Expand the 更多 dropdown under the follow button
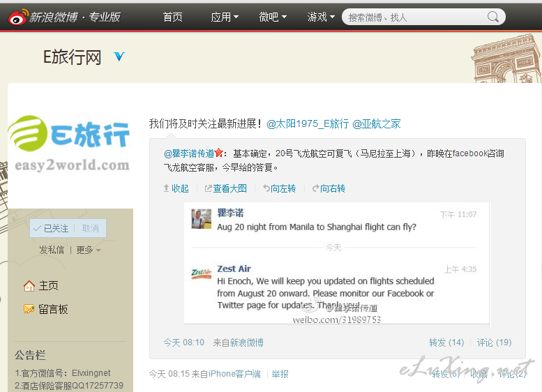The height and width of the screenshot is (392, 542). click(x=89, y=250)
